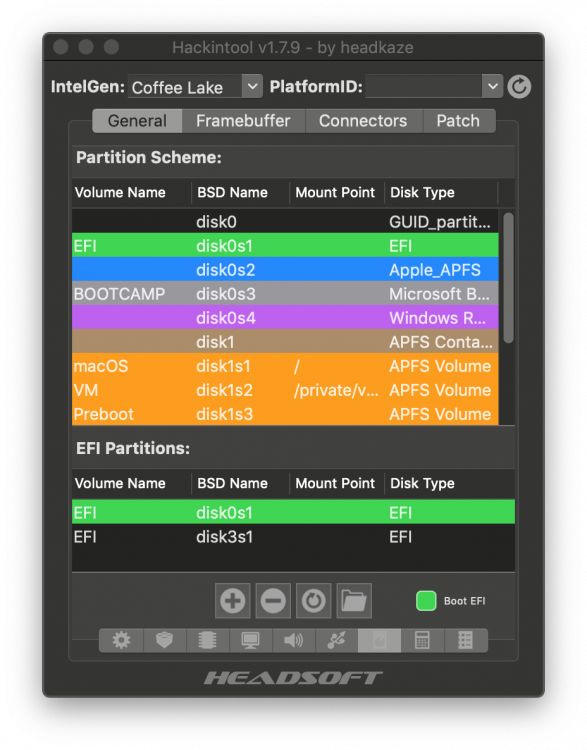Switch to the Framebuffer tab
This screenshot has width=587, height=750.
pyautogui.click(x=243, y=121)
